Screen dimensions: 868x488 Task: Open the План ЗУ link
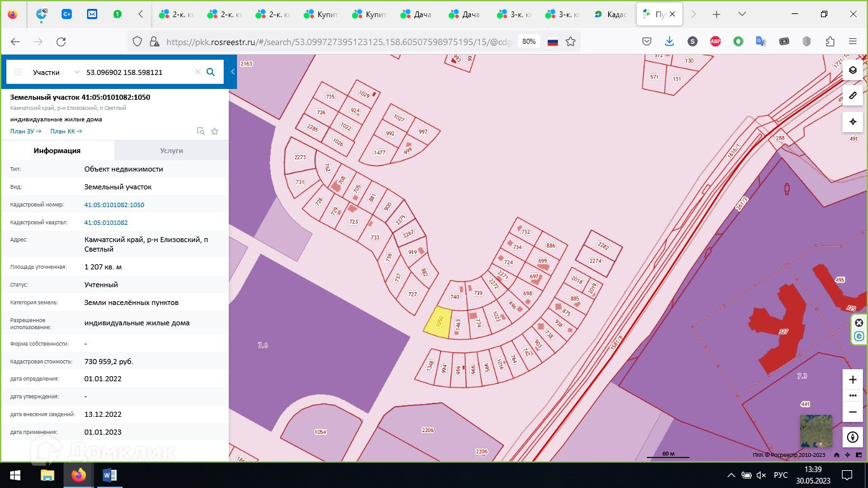click(25, 132)
